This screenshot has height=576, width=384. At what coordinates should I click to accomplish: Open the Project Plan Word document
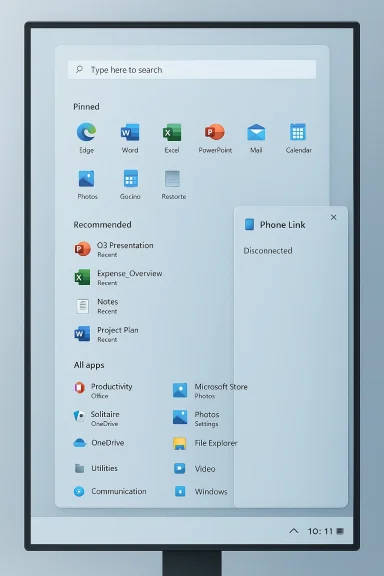pos(107,334)
